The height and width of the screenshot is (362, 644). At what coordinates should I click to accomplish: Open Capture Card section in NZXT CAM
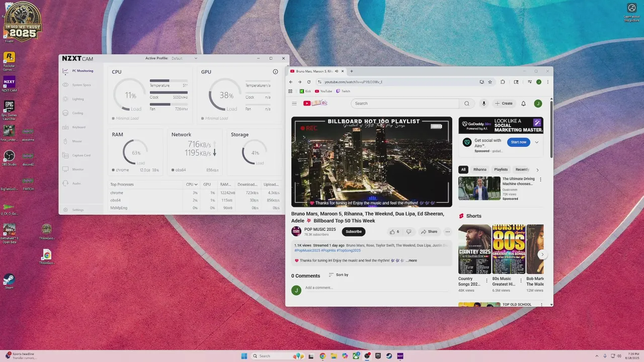pyautogui.click(x=77, y=155)
